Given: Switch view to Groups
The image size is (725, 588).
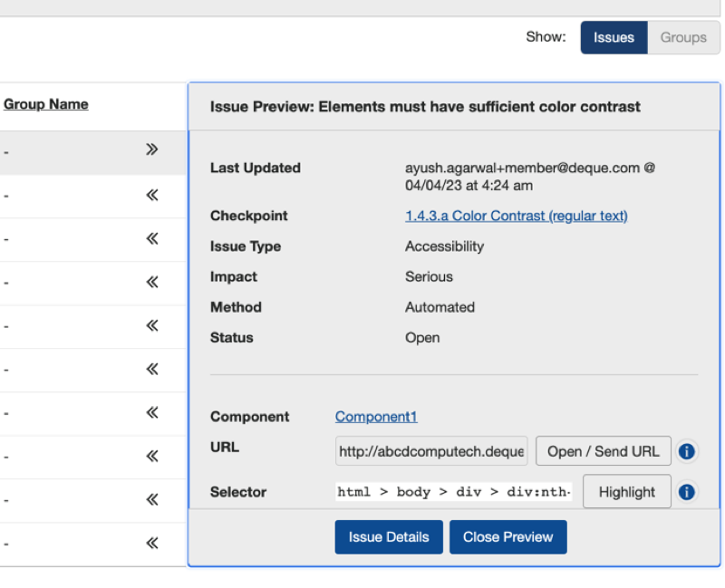Looking at the screenshot, I should click(683, 38).
